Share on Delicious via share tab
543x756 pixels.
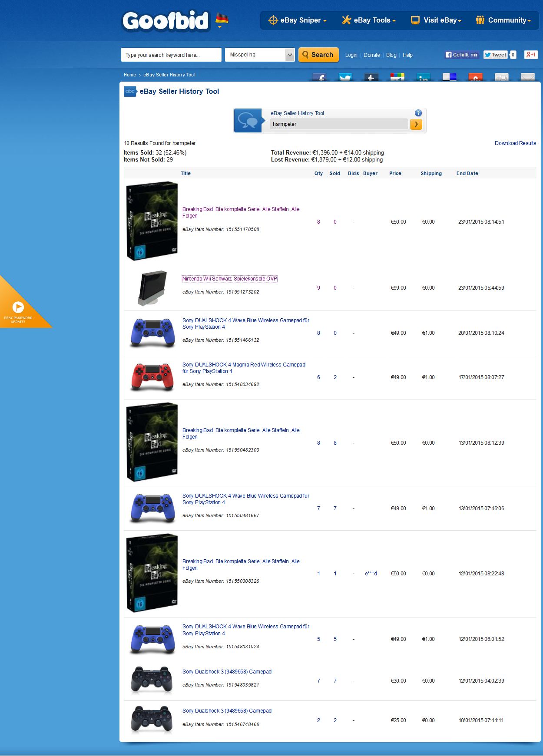[x=449, y=77]
